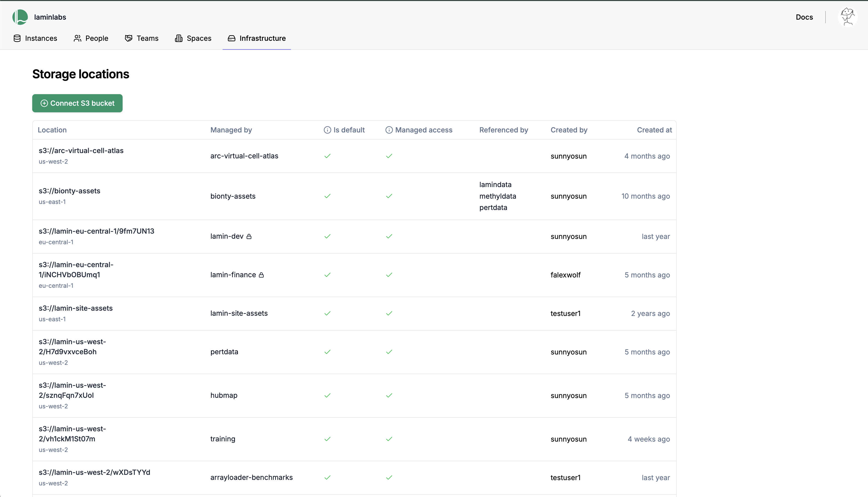The height and width of the screenshot is (497, 868).
Task: Click the Location column header
Action: pyautogui.click(x=52, y=130)
